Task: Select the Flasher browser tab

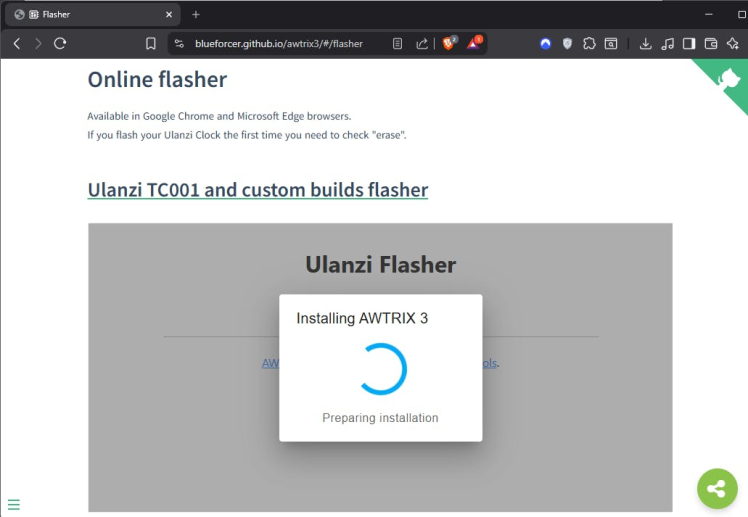Action: (93, 15)
